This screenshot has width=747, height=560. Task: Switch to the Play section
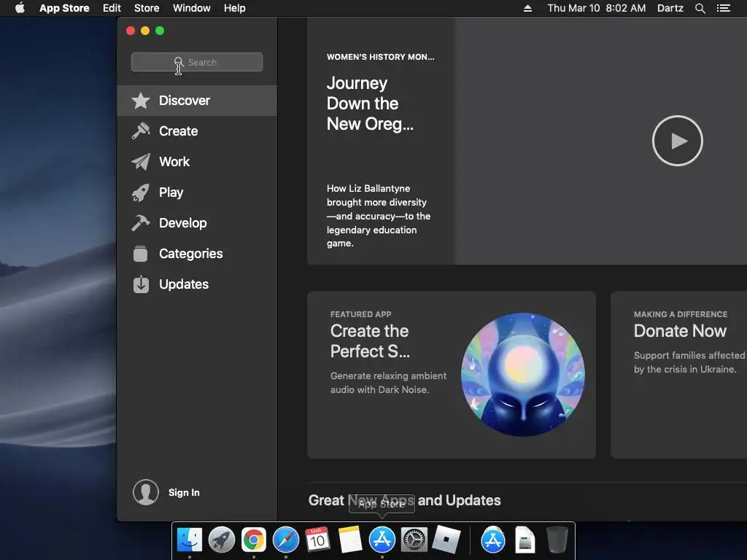(x=197, y=192)
